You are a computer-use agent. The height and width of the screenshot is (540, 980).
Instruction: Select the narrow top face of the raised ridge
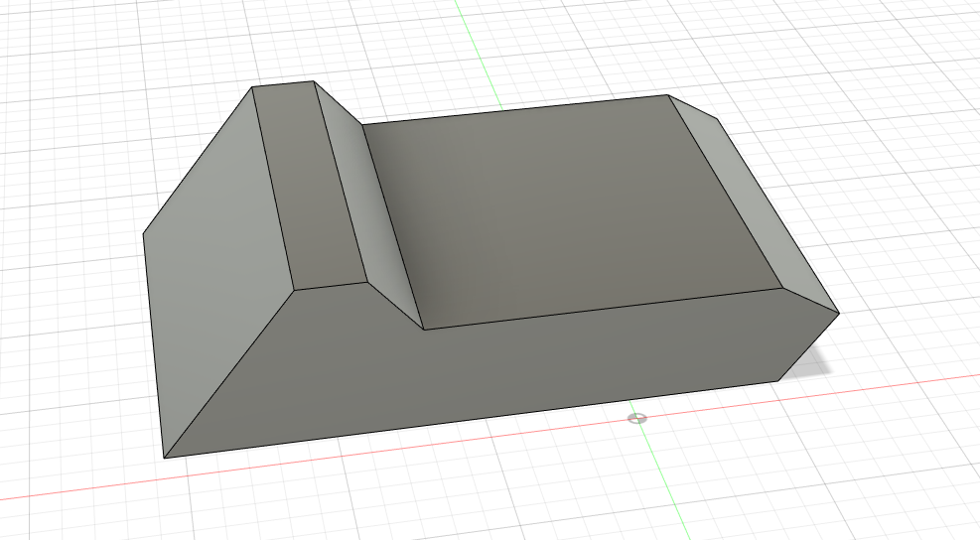pos(310,186)
